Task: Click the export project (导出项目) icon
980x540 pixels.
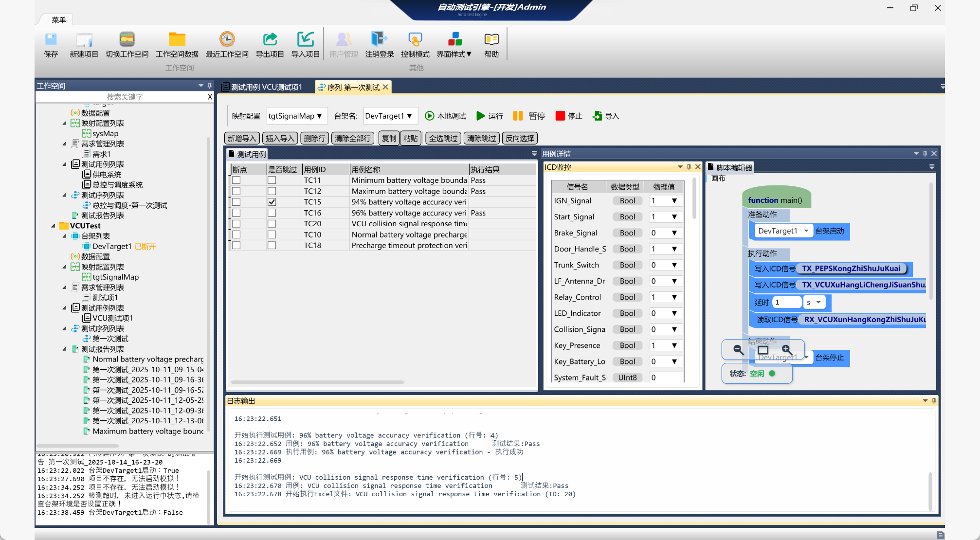Action: [x=270, y=39]
